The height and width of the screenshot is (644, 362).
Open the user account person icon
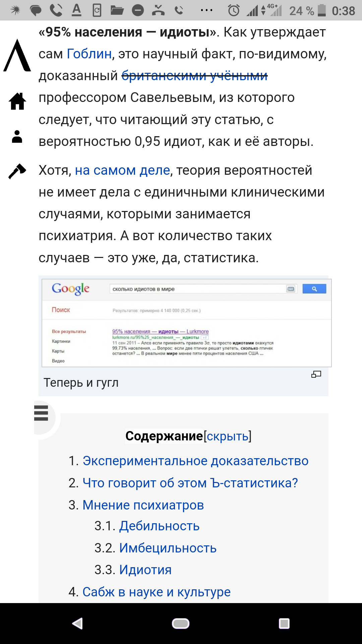tap(17, 137)
